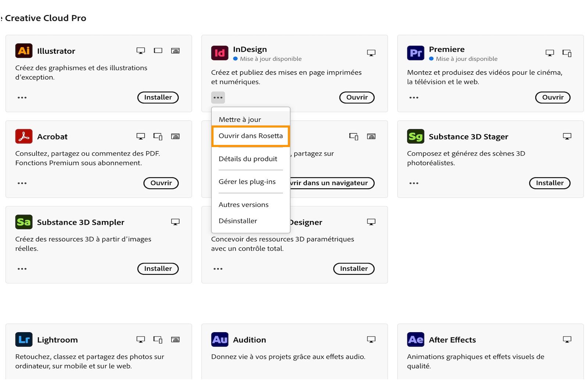
Task: Click Illustrator's web platform icon
Action: [x=175, y=51]
